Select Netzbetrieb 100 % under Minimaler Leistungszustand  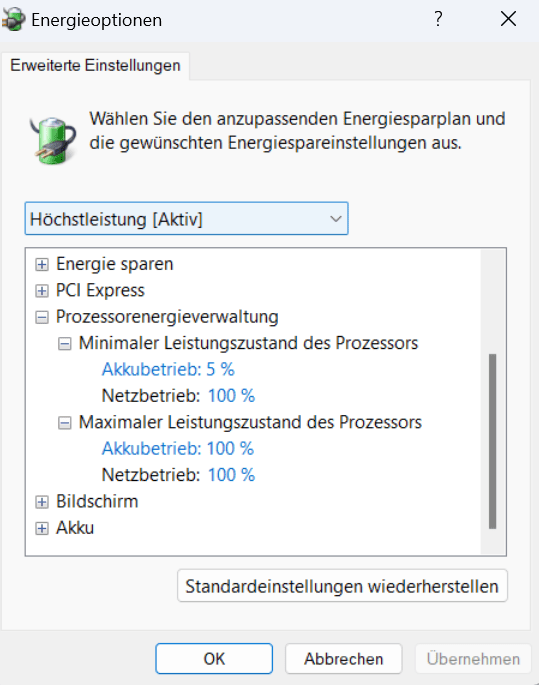[178, 396]
